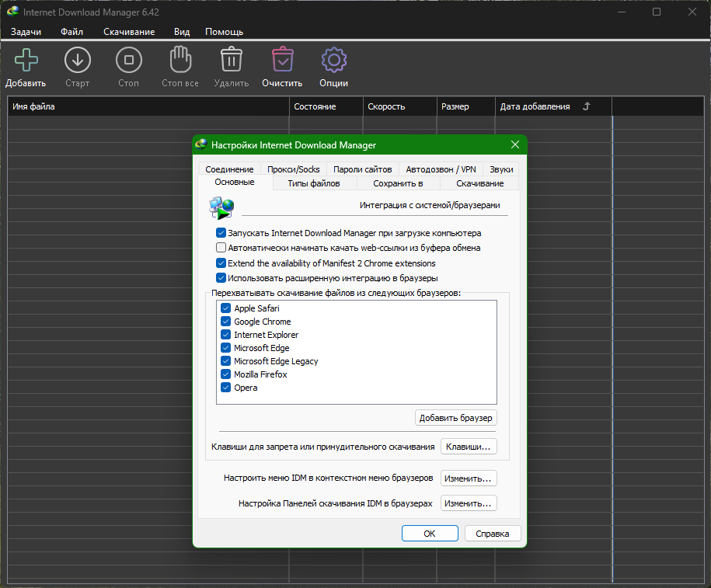
Task: Toggle Extend the availability of Manifest 2 checkbox
Action: 221,263
